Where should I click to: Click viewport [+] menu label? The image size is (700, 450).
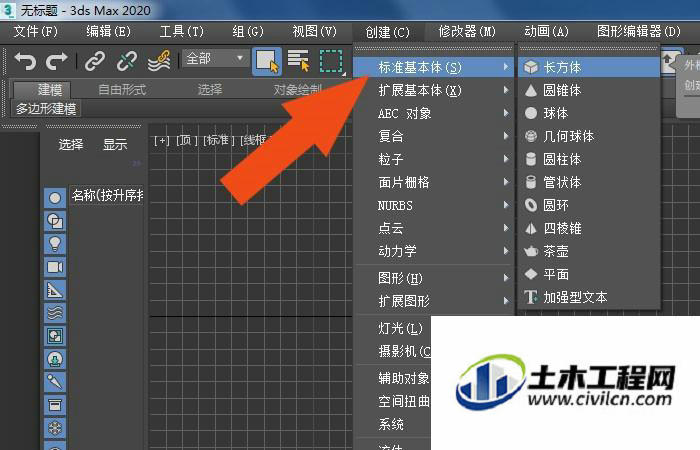tap(162, 140)
